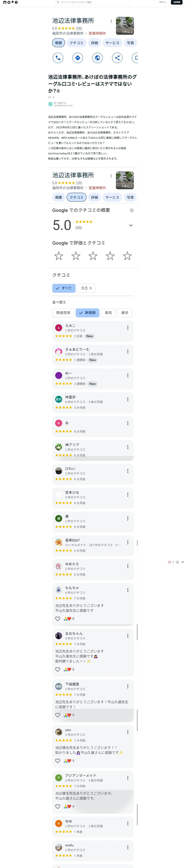
Task: Expand the 5.0 rating summary chevron
Action: [x=131, y=225]
